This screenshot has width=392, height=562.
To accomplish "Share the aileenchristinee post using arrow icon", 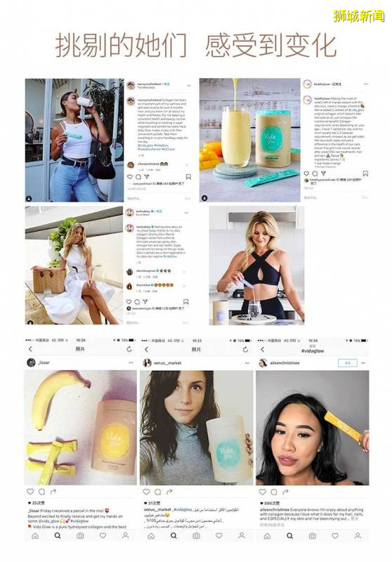I will (x=286, y=492).
